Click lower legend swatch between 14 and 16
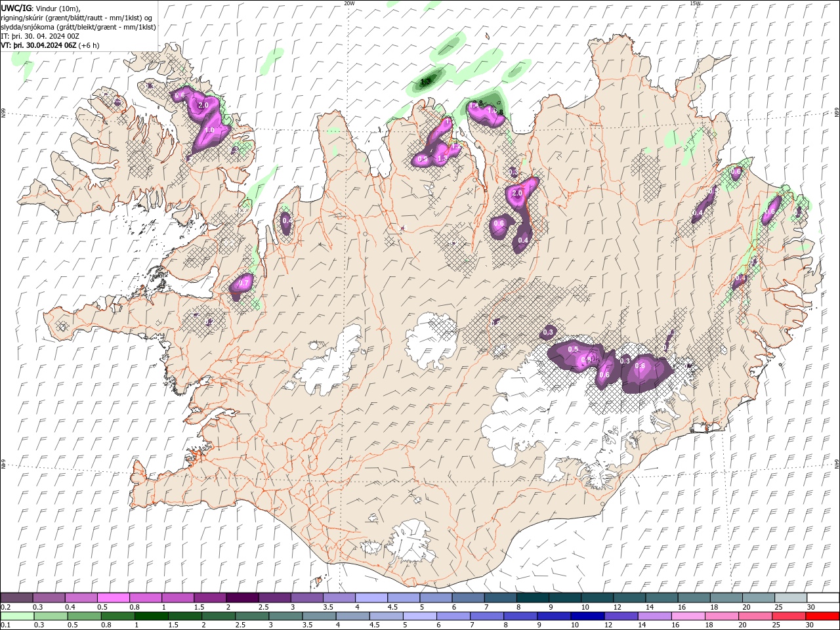 [654, 616]
